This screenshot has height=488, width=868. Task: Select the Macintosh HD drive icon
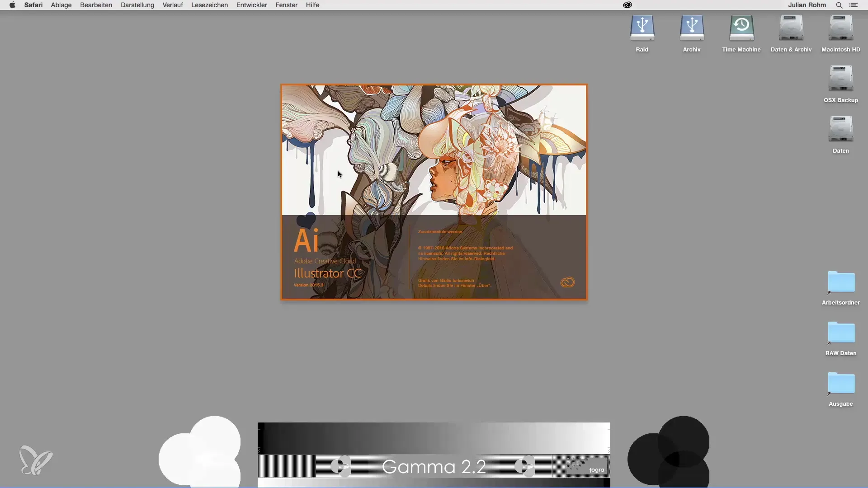pos(841,28)
